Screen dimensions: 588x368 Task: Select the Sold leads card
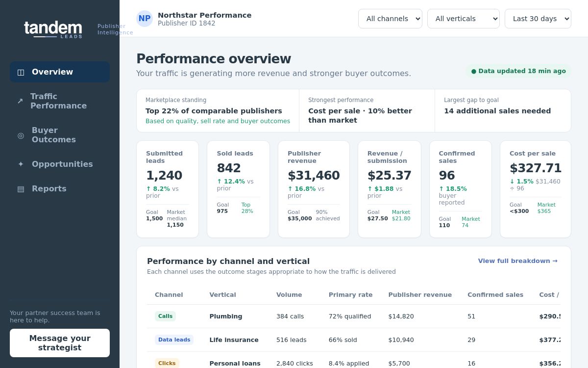click(x=238, y=189)
